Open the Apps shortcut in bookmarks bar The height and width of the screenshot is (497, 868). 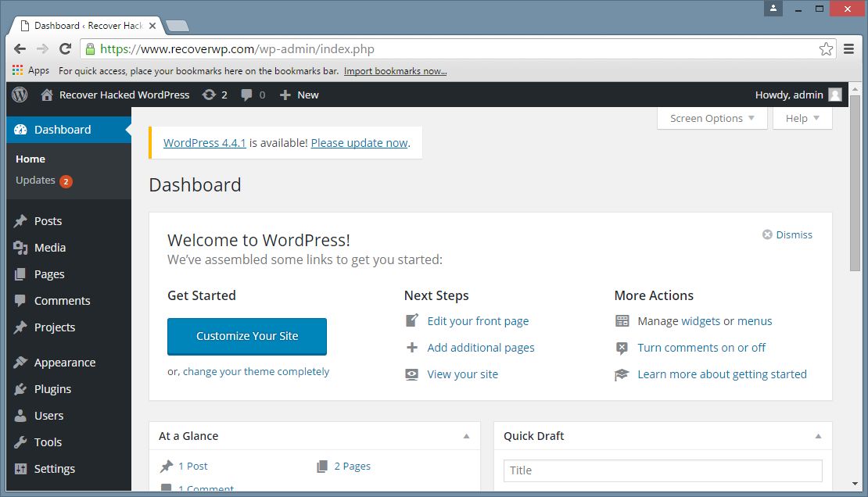point(31,70)
